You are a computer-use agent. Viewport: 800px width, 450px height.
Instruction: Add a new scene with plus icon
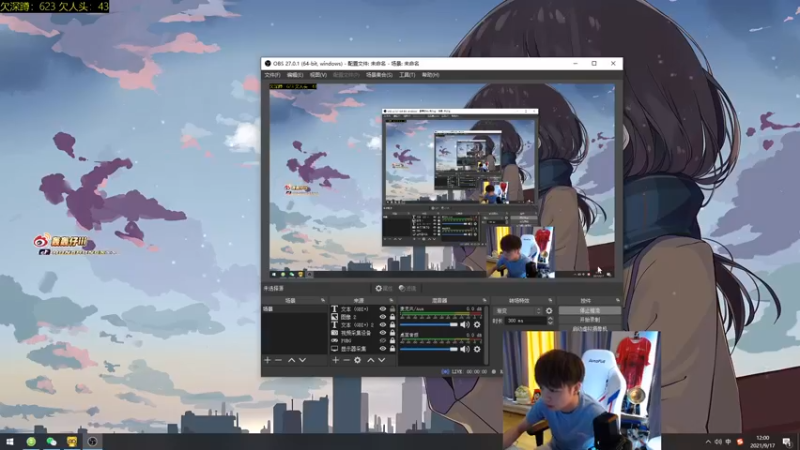tap(267, 360)
